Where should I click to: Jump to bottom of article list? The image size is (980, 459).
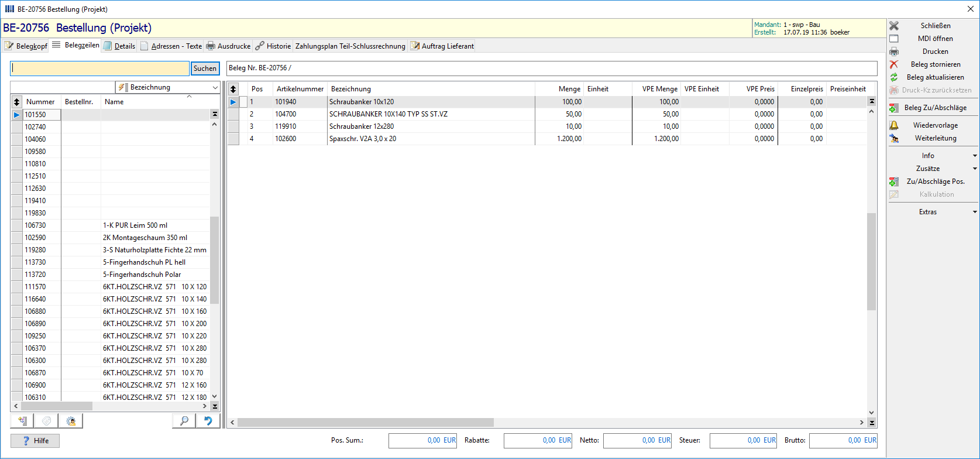[215, 406]
